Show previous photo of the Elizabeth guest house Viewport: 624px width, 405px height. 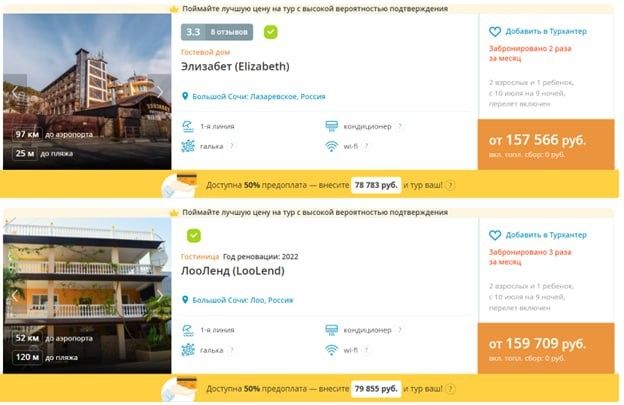coord(15,92)
